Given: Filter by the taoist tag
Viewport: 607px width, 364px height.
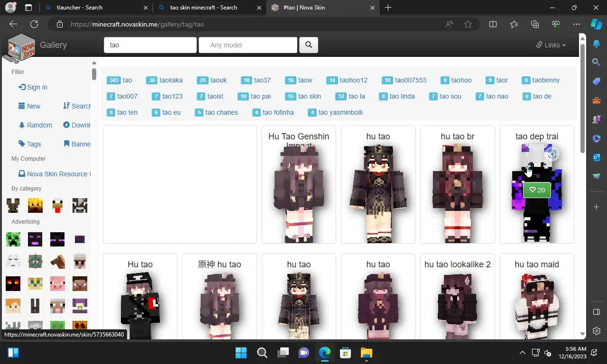Looking at the screenshot, I should pyautogui.click(x=209, y=96).
